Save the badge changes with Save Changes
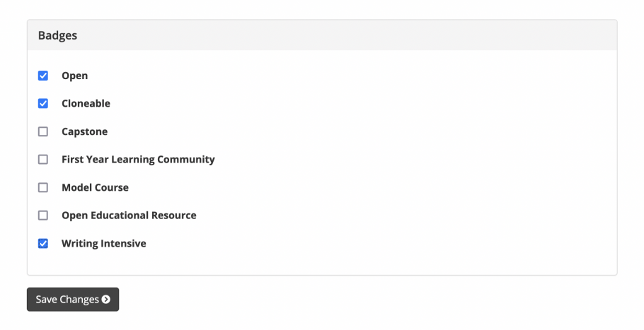 [73, 299]
